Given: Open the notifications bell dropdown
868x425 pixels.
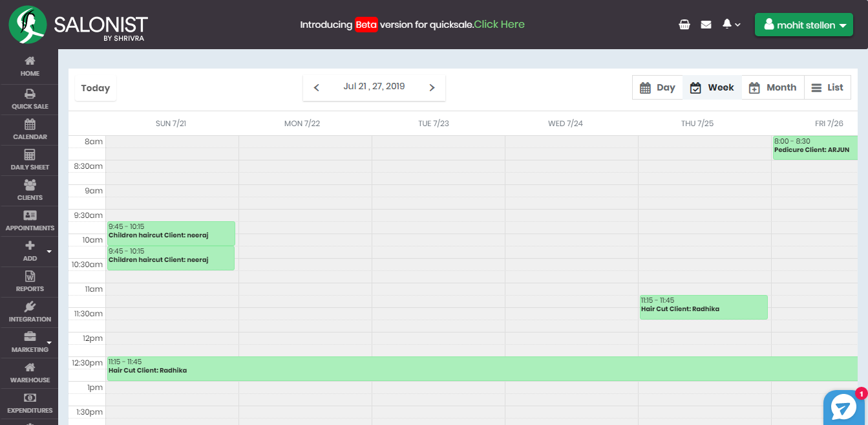Looking at the screenshot, I should (729, 24).
